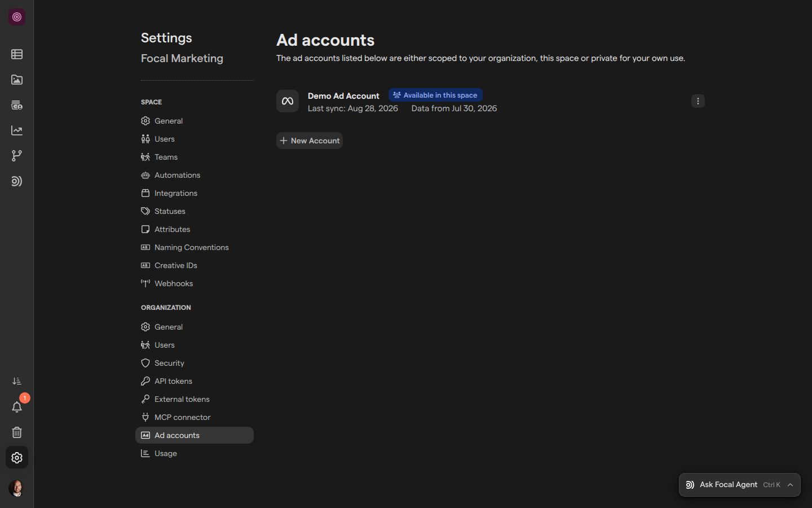Expand the Ask Focal Agent chevron
This screenshot has height=508, width=812.
(x=791, y=485)
